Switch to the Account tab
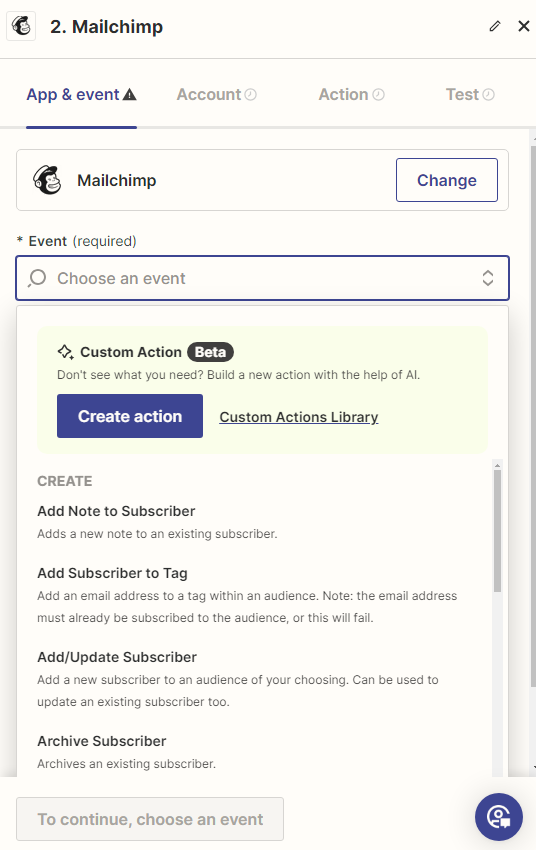536x850 pixels. pos(216,95)
